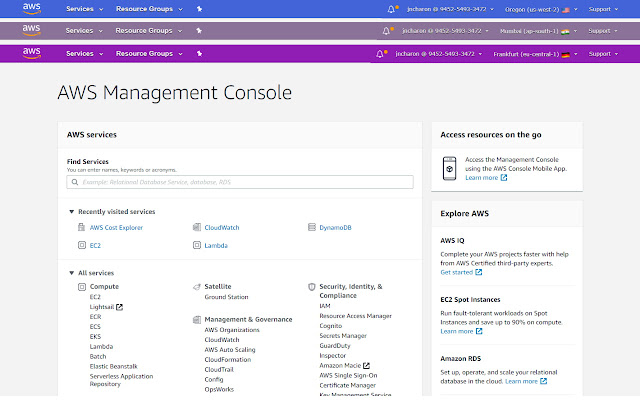Screen dimensions: 640x400
Task: Click the AWS logo in the purple Frankfurt bar
Action: 31,53
